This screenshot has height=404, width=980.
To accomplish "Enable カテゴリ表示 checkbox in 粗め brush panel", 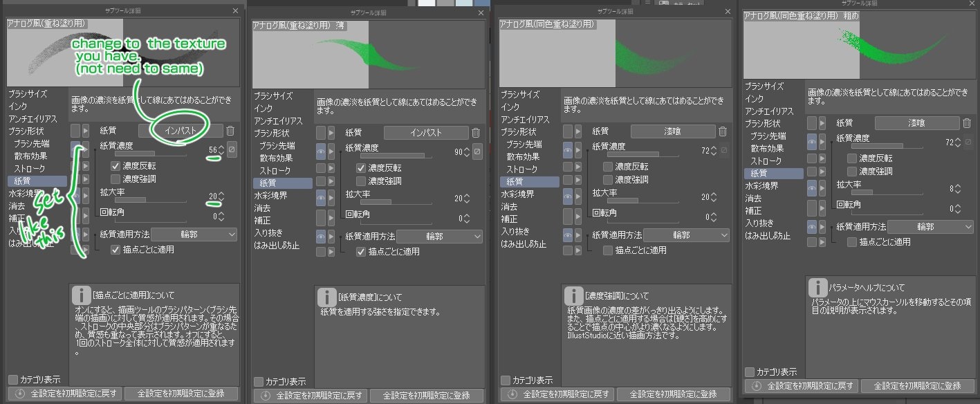I will (x=750, y=372).
